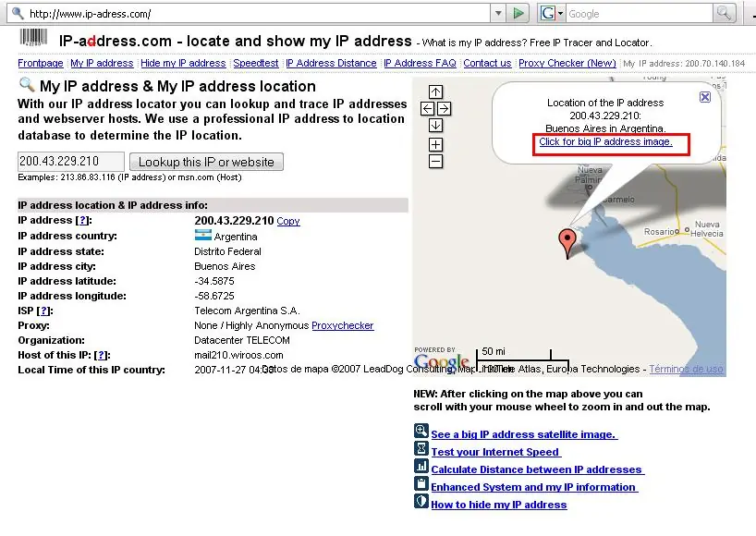
Task: Click the magnifier icon in the address bar
Action: pos(18,13)
